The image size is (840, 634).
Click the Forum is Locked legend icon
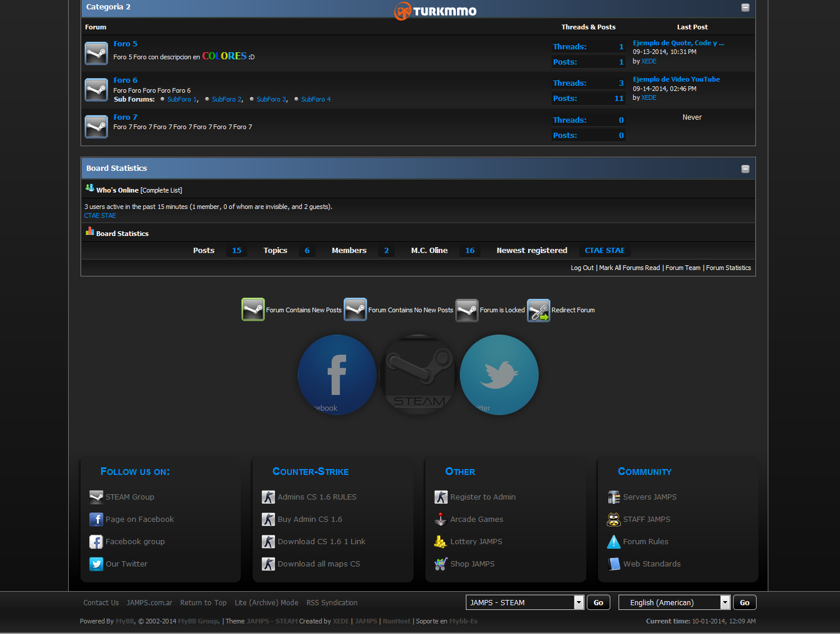(x=467, y=310)
